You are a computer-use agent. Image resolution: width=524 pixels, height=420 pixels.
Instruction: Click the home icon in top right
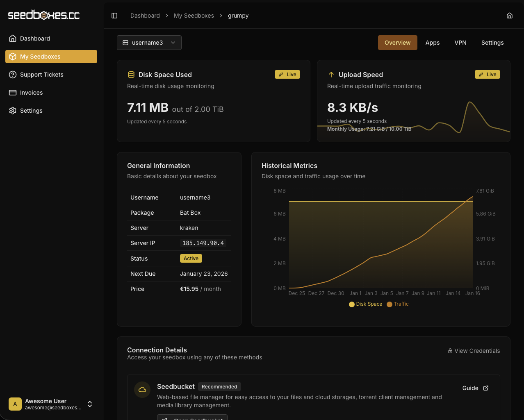pyautogui.click(x=510, y=16)
